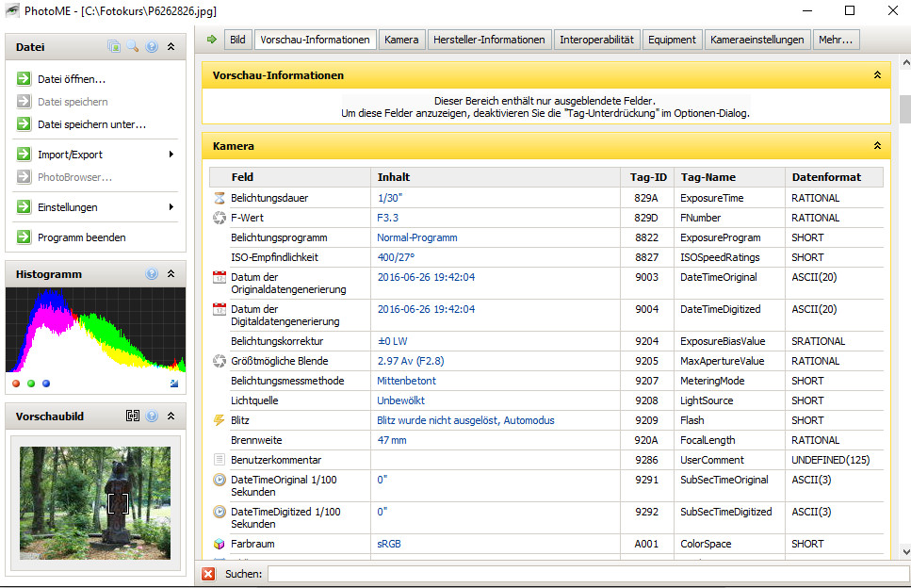Screen dimensions: 911x588
Task: Click the focus-frame icon in Vorschaubild header
Action: [x=133, y=416]
